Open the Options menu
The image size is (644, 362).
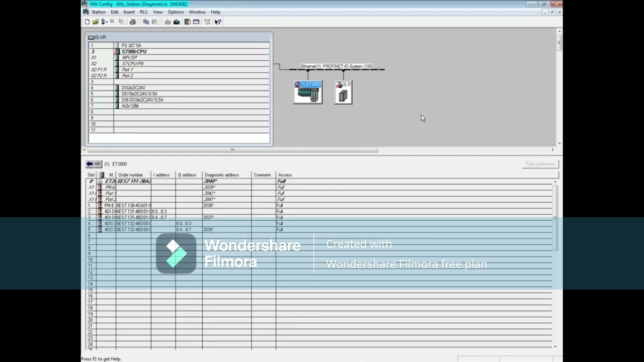[176, 12]
